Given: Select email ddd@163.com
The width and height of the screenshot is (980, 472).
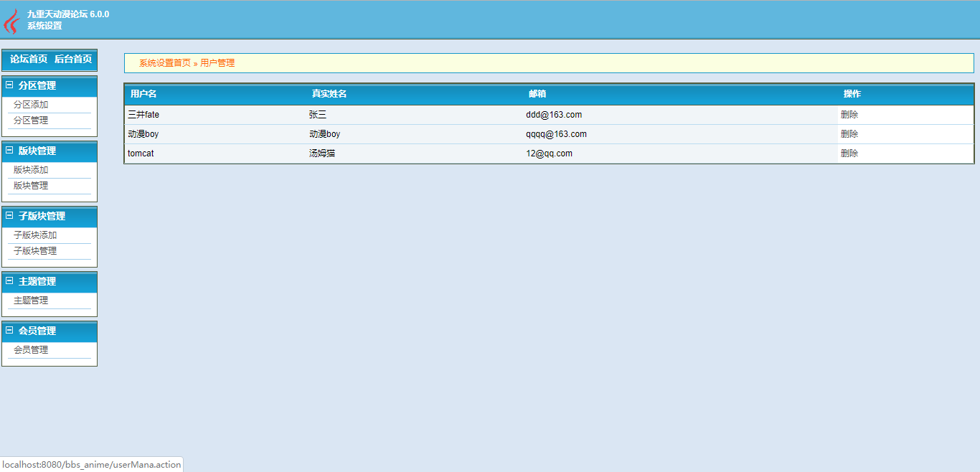Looking at the screenshot, I should [554, 115].
